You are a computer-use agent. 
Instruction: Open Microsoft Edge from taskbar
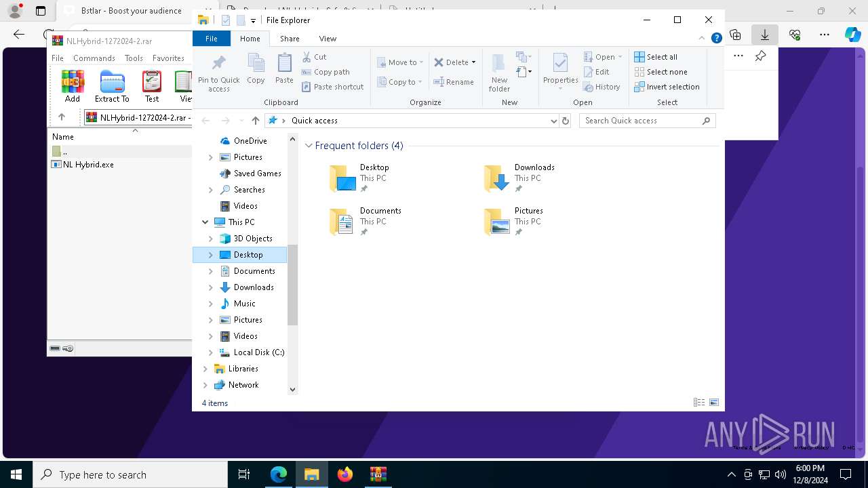(x=279, y=474)
